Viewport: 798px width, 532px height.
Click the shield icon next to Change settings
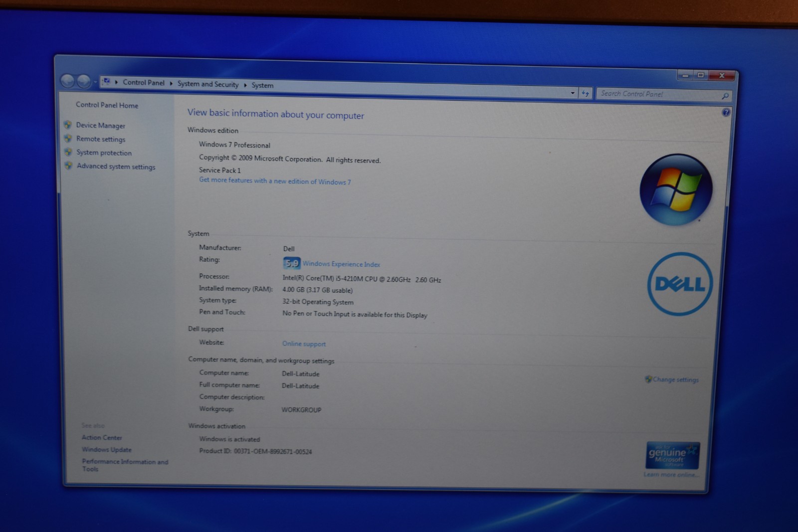pyautogui.click(x=648, y=379)
